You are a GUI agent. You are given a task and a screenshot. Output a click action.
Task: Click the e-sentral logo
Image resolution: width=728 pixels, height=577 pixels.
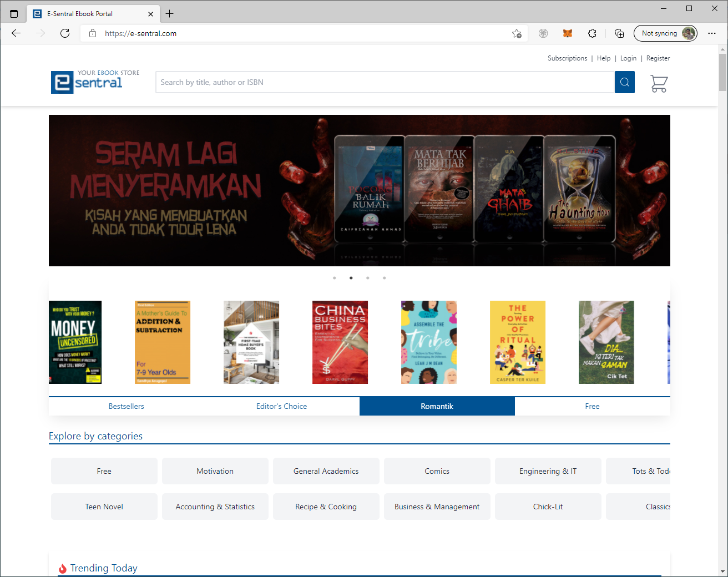point(95,82)
